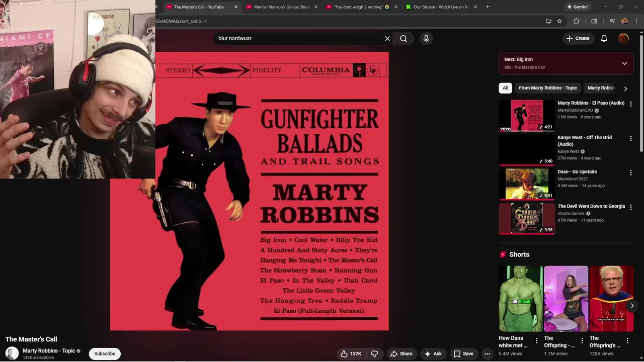Click the Shorts section heading

click(x=519, y=254)
